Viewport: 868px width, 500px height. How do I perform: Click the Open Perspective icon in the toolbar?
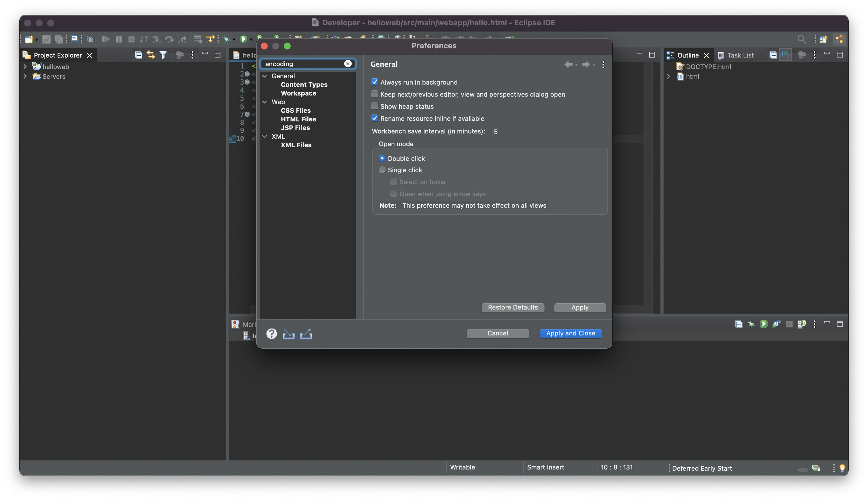[823, 39]
